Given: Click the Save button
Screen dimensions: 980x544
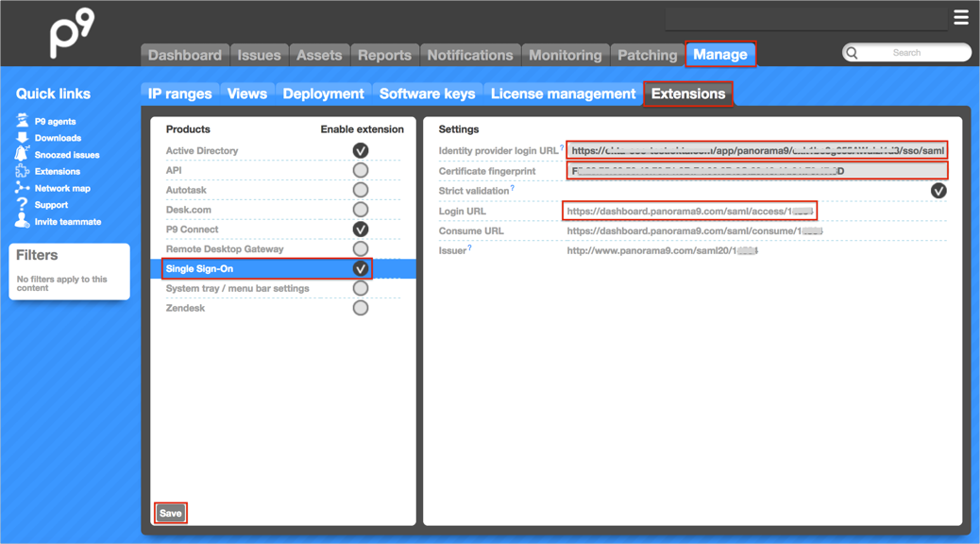Looking at the screenshot, I should [171, 513].
